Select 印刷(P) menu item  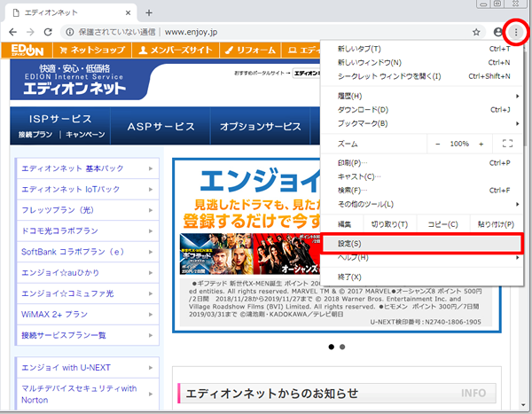point(422,163)
